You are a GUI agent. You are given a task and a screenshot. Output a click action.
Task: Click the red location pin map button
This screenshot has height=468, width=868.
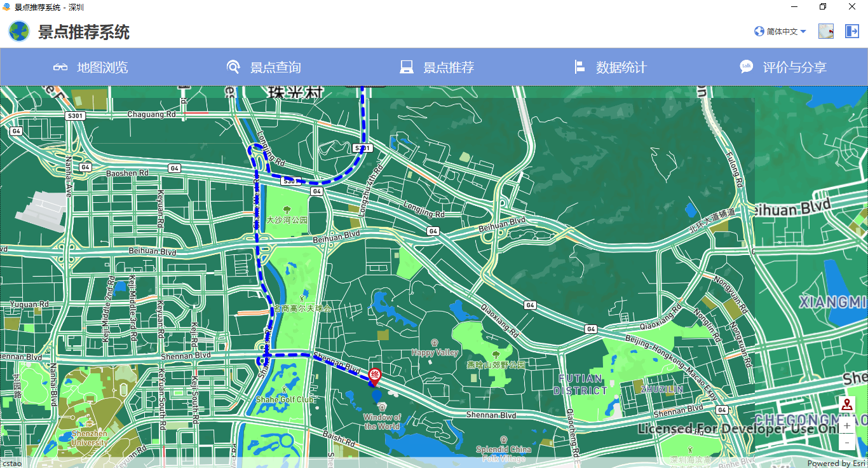point(846,404)
